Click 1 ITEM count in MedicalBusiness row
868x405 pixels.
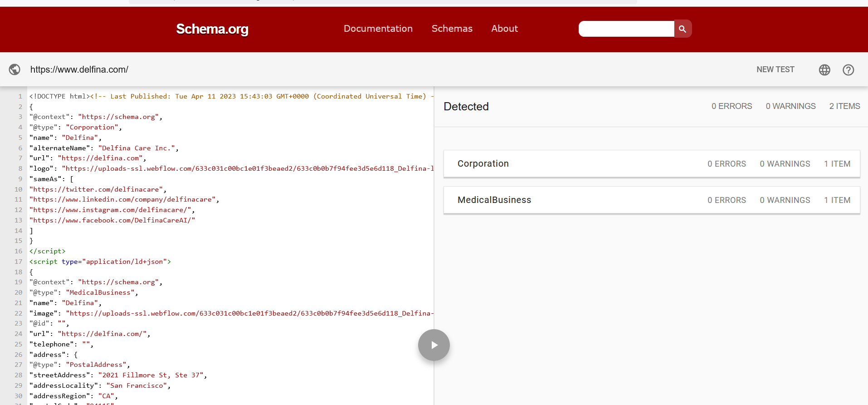tap(837, 200)
